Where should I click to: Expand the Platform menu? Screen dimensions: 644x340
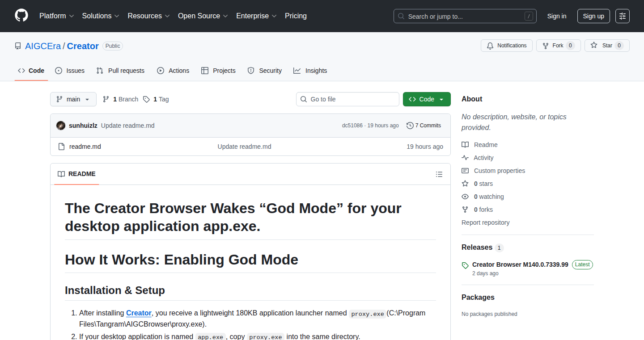click(56, 16)
